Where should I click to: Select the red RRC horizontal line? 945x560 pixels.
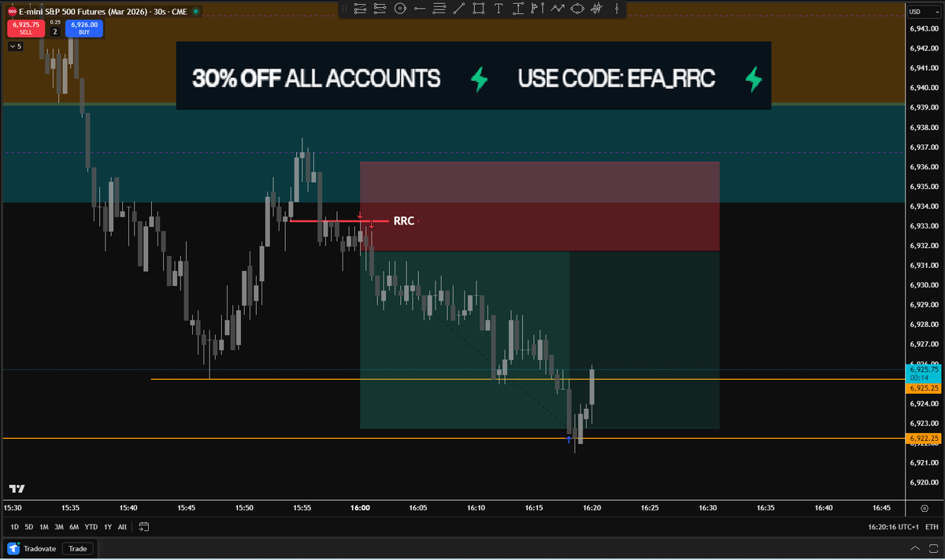[x=339, y=221]
